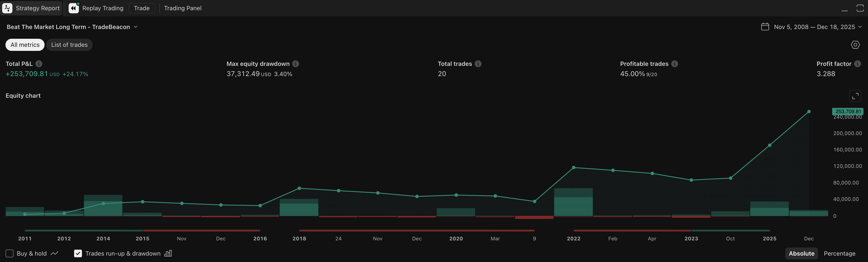Open the strategy settings hexagon icon
The height and width of the screenshot is (262, 868).
pyautogui.click(x=855, y=45)
